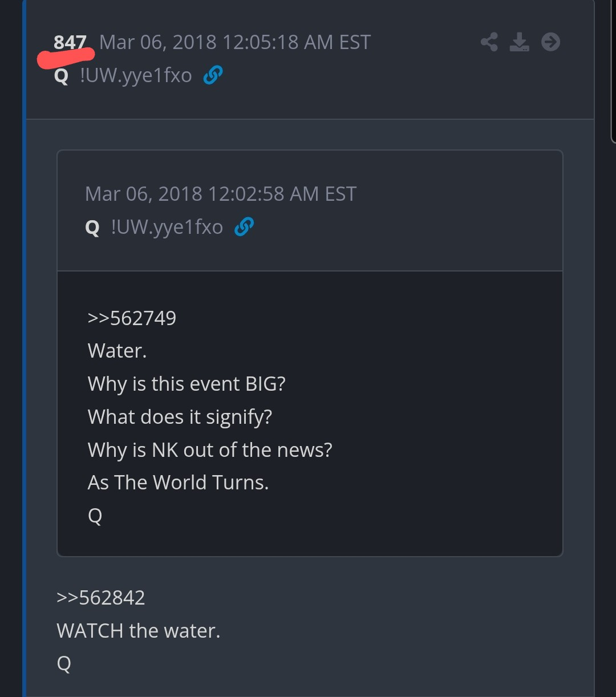The image size is (616, 697).
Task: Click the download icon on post 847
Action: point(519,42)
